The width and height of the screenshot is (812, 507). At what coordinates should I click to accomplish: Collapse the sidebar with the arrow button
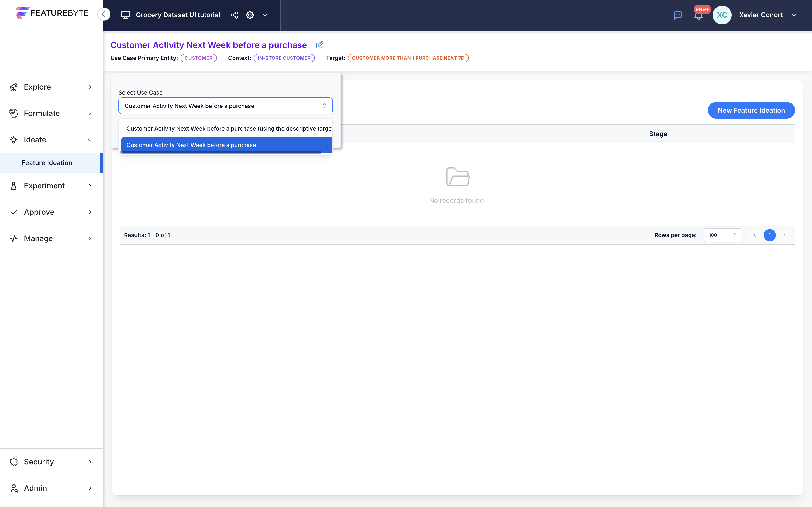pos(104,14)
